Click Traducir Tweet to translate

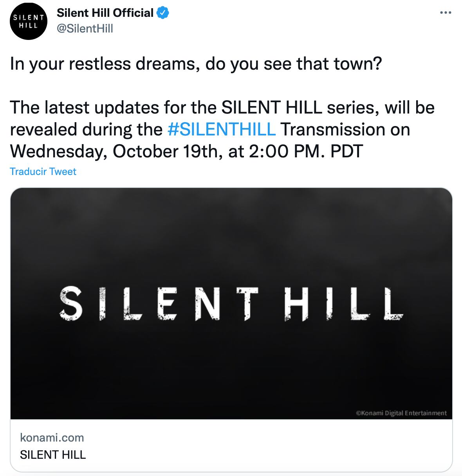[43, 171]
